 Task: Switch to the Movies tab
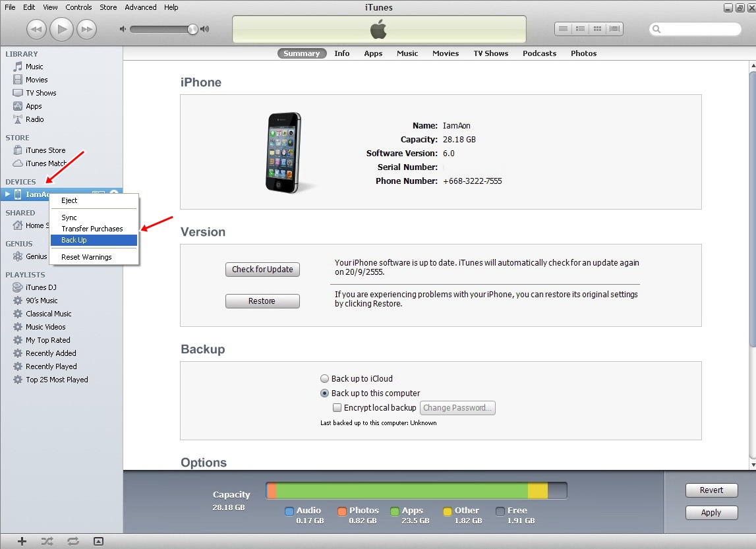[446, 53]
